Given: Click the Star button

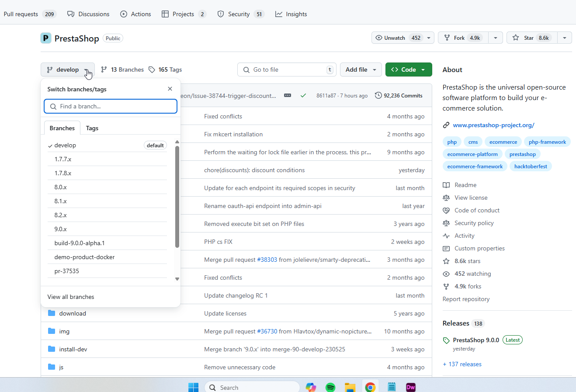Looking at the screenshot, I should click(532, 38).
